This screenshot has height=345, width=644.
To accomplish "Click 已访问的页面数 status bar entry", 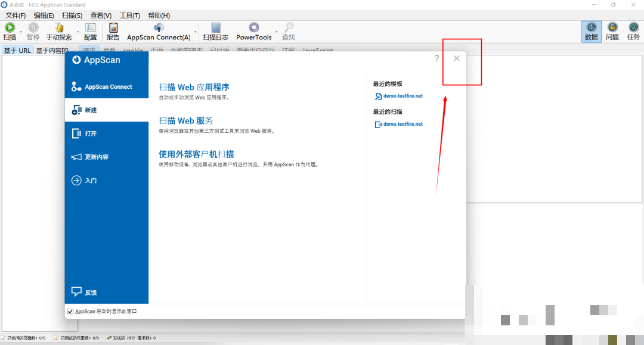I will coord(23,338).
